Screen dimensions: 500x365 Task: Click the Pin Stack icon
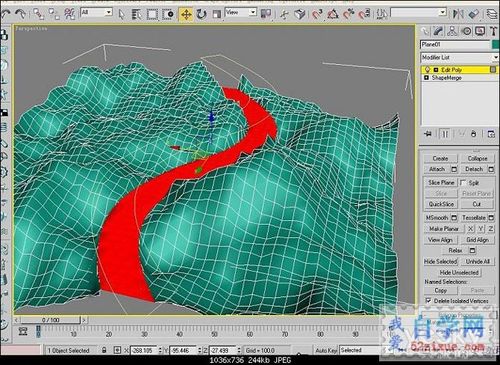coord(428,134)
